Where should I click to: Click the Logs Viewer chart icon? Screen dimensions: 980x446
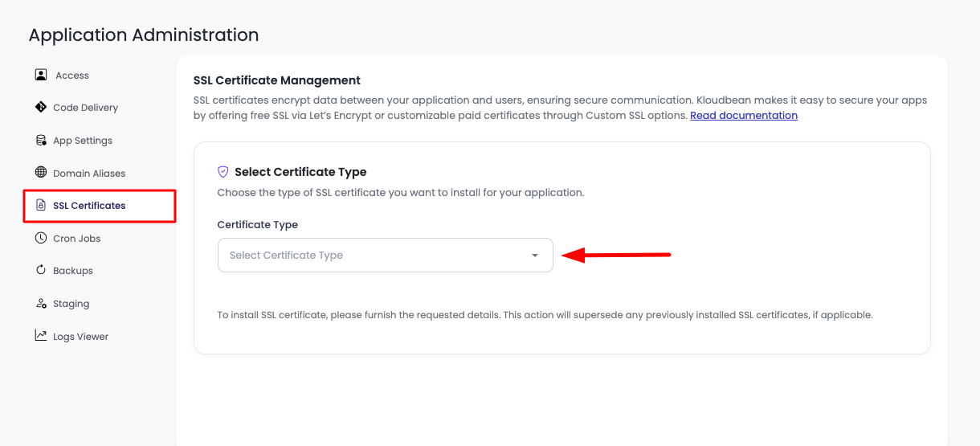click(x=41, y=336)
